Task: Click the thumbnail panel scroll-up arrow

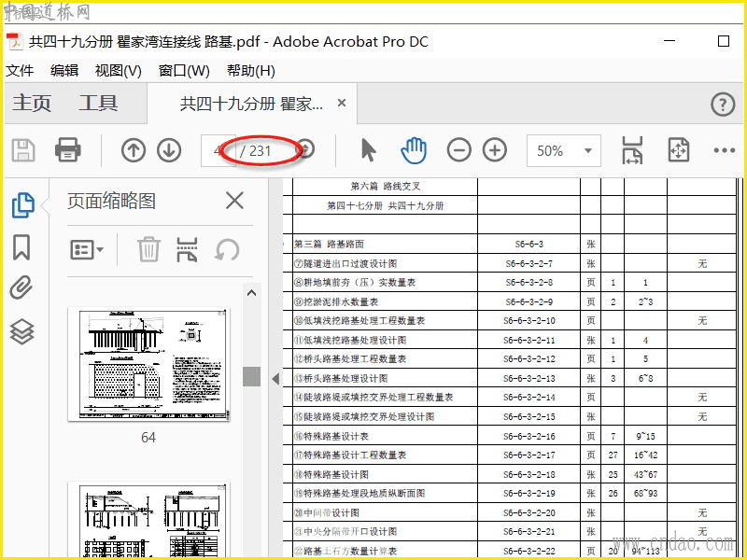Action: [252, 293]
